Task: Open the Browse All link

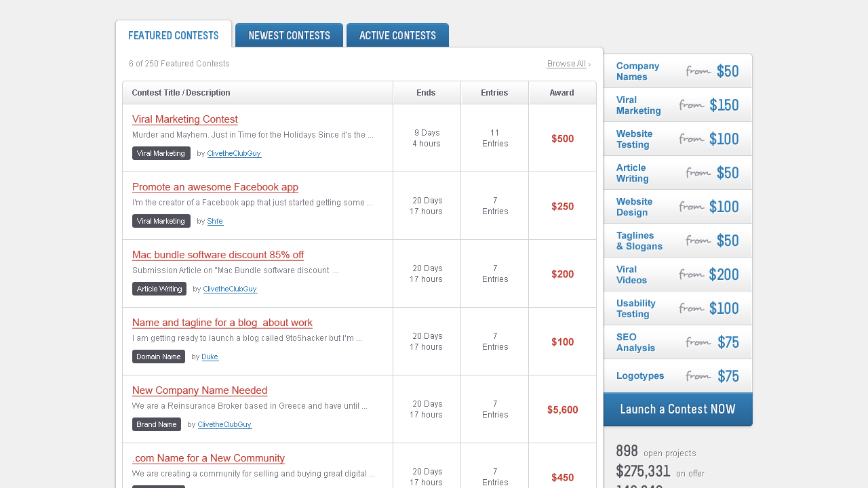Action: coord(566,63)
